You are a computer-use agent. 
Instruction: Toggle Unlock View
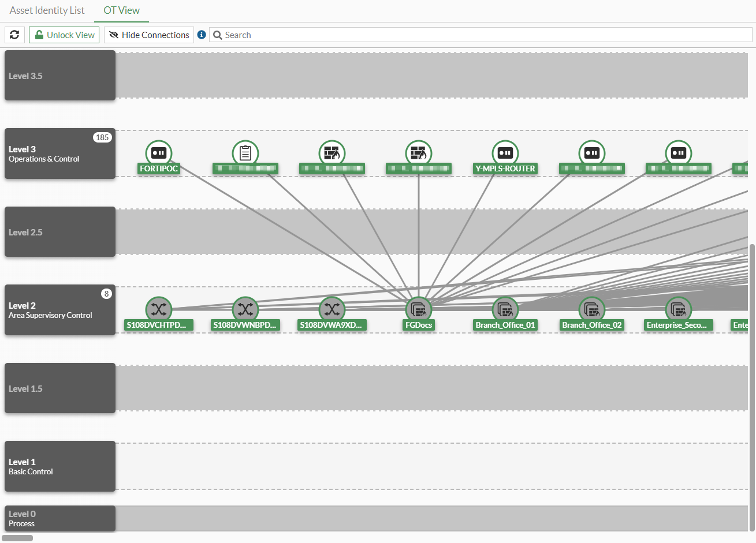click(x=64, y=35)
